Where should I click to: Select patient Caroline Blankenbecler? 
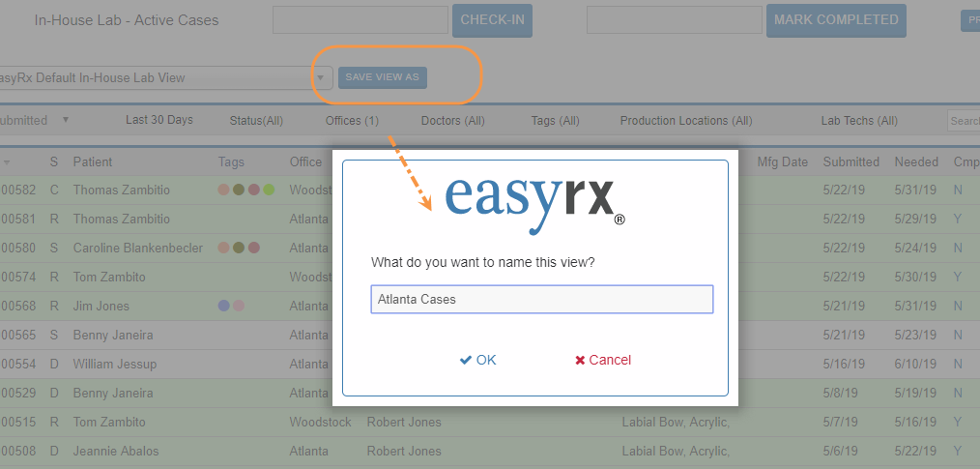coord(138,249)
